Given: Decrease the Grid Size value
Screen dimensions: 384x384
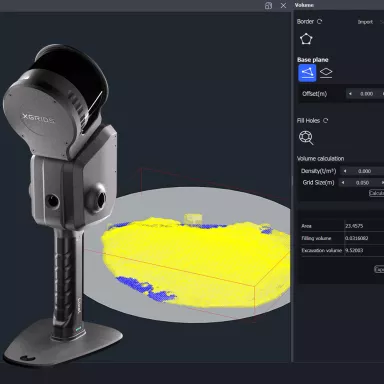Looking at the screenshot, I should pos(343,183).
